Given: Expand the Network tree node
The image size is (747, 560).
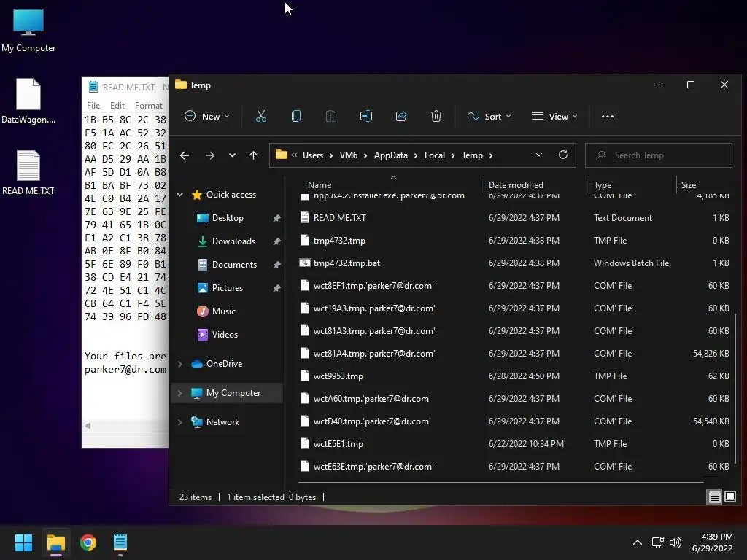Looking at the screenshot, I should (180, 422).
